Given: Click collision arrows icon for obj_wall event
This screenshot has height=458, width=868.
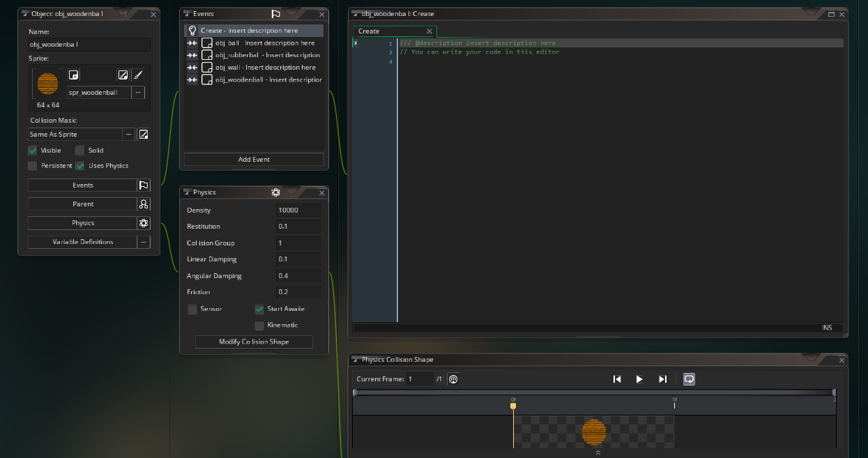Looking at the screenshot, I should click(x=192, y=68).
